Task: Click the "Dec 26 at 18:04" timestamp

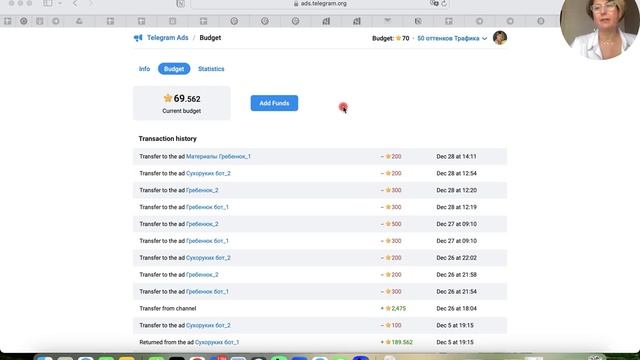Action: tap(456, 309)
